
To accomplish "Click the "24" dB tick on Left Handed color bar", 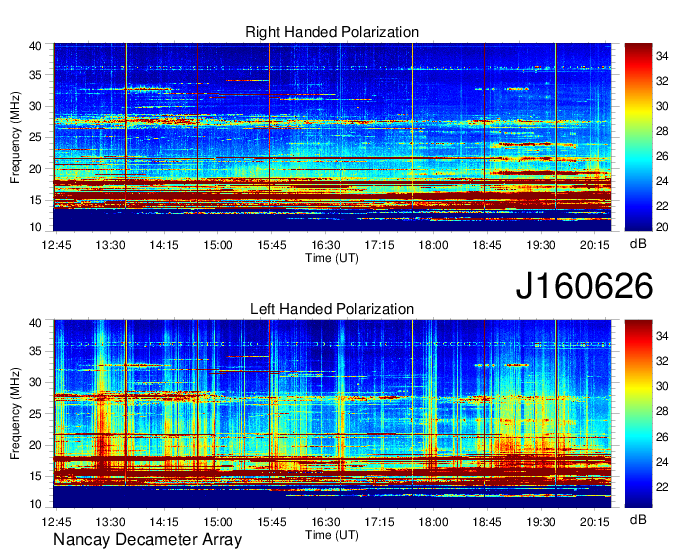I will (x=662, y=462).
